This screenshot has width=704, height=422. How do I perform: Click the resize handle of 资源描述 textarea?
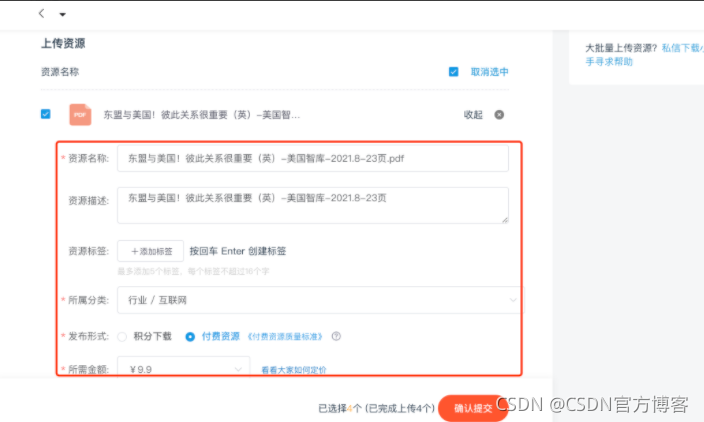coord(505,220)
